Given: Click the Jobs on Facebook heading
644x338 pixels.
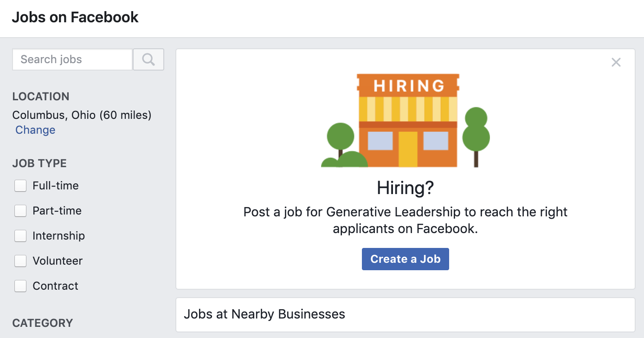Looking at the screenshot, I should click(75, 17).
